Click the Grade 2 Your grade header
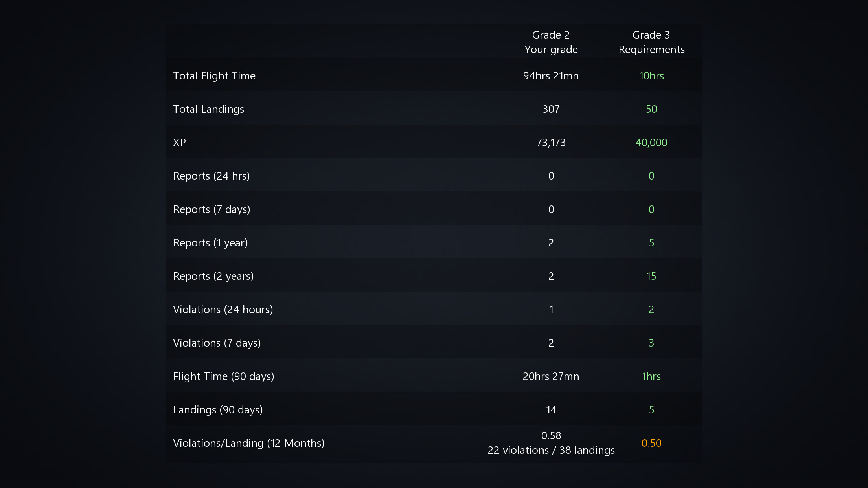The height and width of the screenshot is (488, 868). click(551, 42)
